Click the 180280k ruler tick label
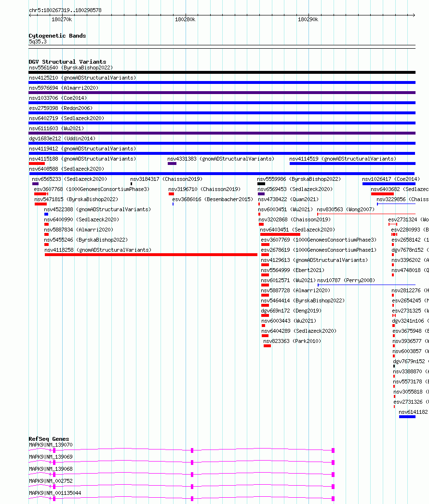 tap(185, 20)
